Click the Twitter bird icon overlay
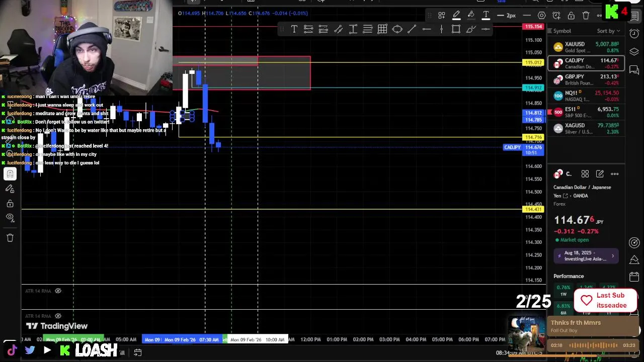Viewport: 644px width, 362px height. pos(30,350)
